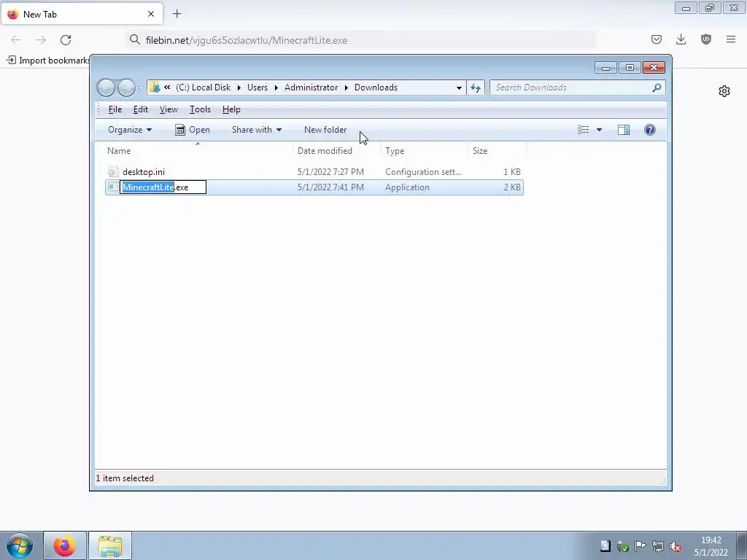Click Import bookmarks in Firefox toolbar
The image size is (747, 560).
tap(47, 60)
